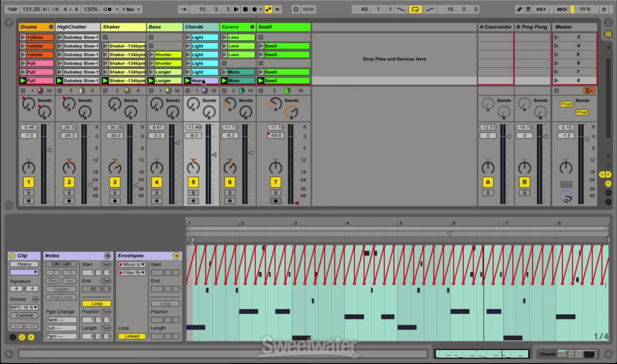The image size is (617, 364).
Task: Select the Shaker track header
Action: click(x=124, y=27)
